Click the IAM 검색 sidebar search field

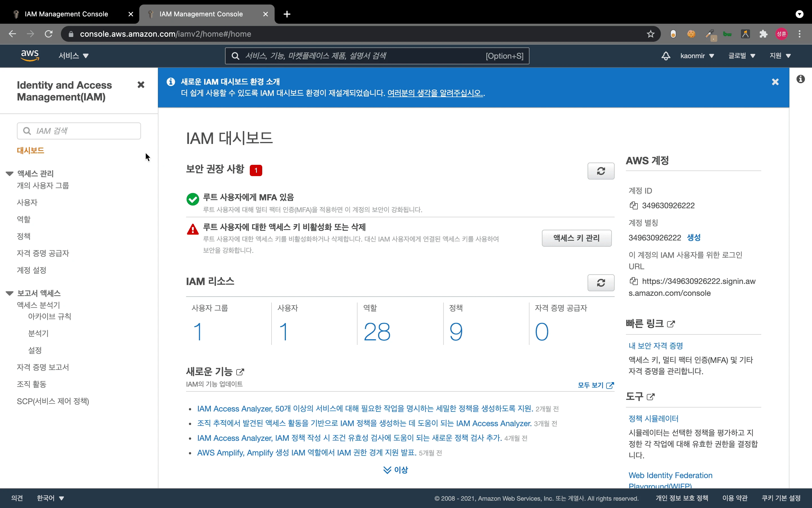pos(79,131)
